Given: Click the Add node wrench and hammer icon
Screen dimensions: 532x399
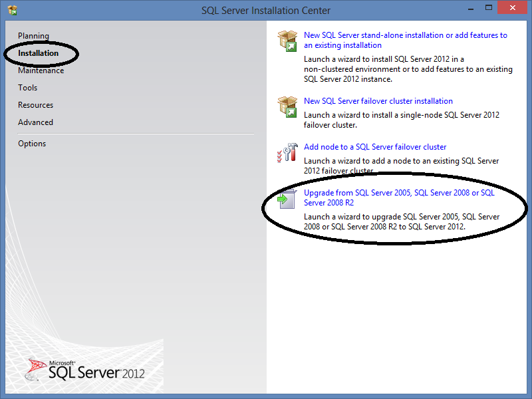Looking at the screenshot, I should (x=287, y=152).
